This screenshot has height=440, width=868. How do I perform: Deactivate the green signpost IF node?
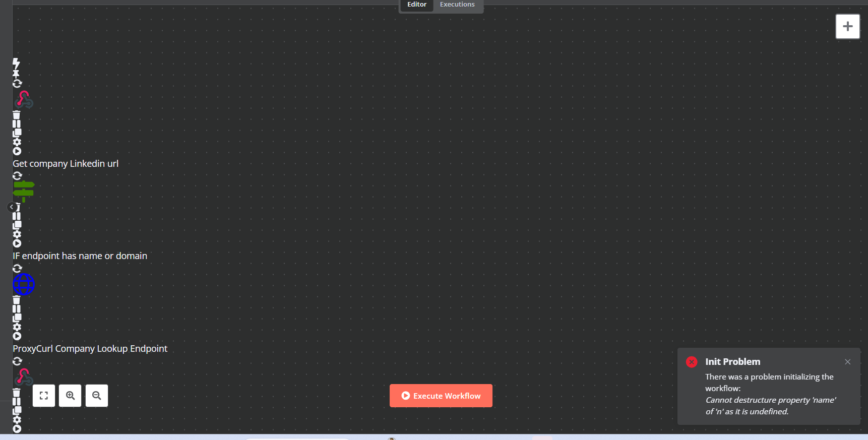tap(17, 216)
